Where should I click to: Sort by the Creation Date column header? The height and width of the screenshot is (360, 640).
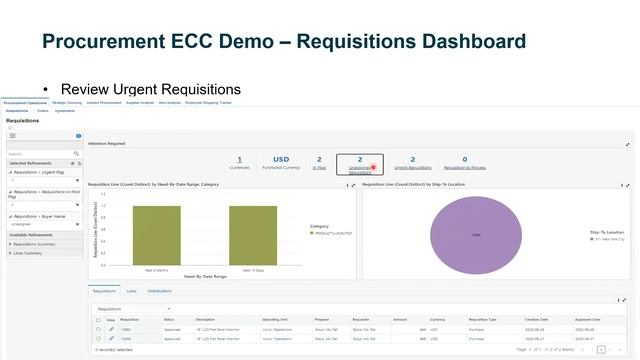pyautogui.click(x=536, y=320)
